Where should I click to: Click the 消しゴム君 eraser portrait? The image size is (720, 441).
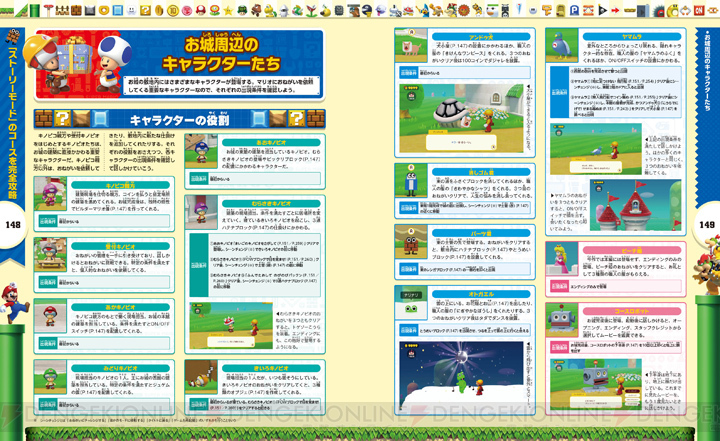point(411,181)
